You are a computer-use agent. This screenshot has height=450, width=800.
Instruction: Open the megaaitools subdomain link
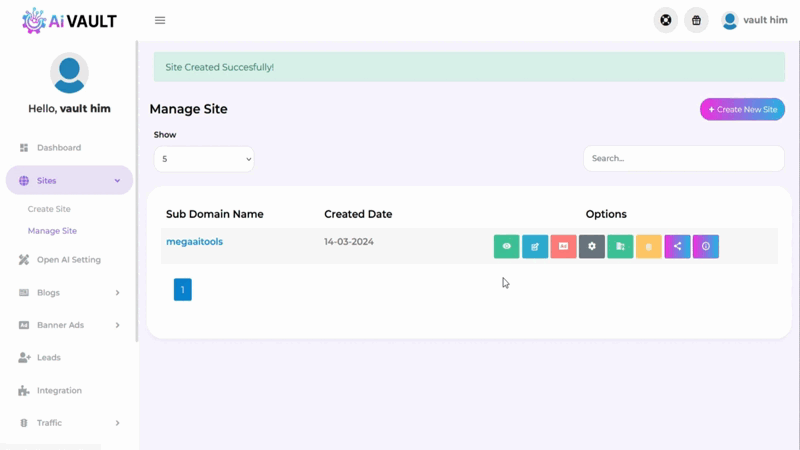(x=194, y=242)
